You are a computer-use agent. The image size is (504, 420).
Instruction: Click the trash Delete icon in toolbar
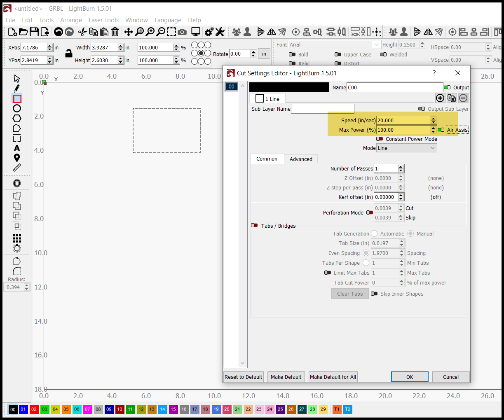115,32
